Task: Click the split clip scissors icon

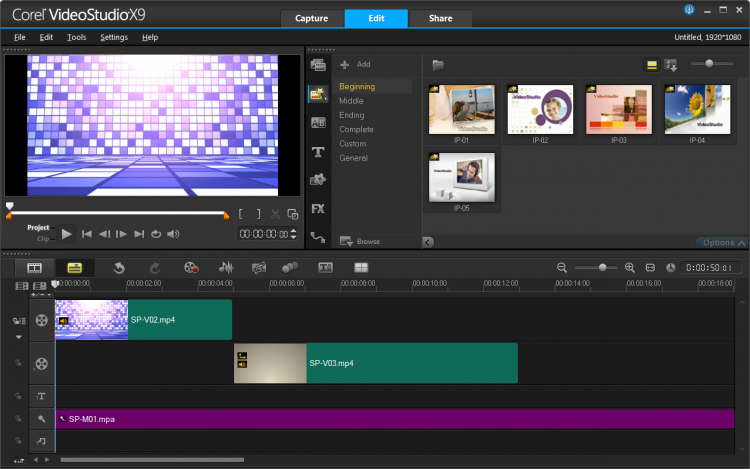Action: click(x=275, y=214)
